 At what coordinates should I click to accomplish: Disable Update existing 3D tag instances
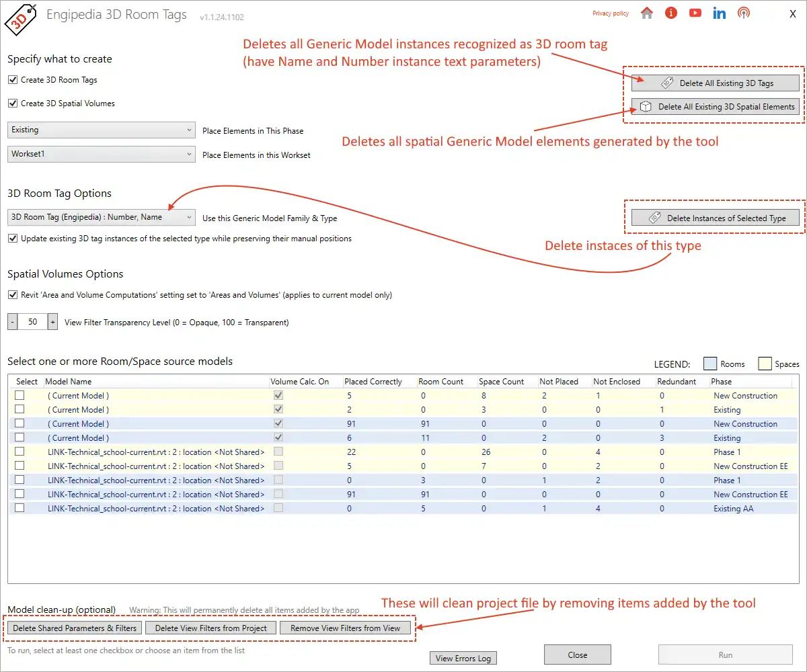(x=12, y=239)
